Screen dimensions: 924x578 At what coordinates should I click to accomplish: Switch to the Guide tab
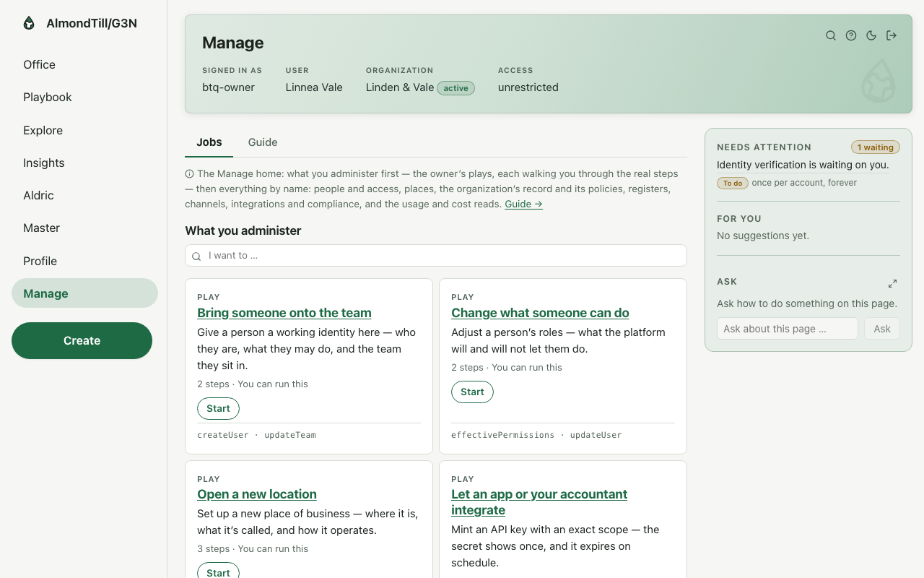pyautogui.click(x=263, y=142)
